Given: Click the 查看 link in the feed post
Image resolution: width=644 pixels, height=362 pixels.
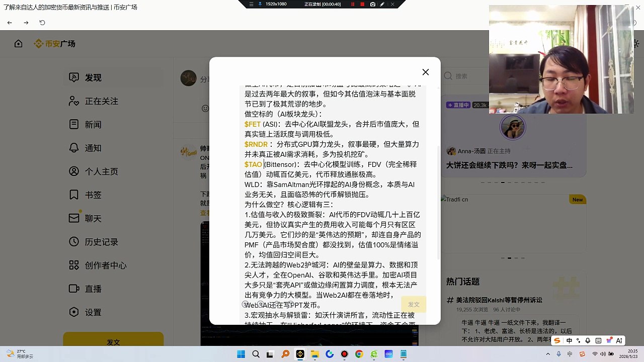Looking at the screenshot, I should 205,213.
